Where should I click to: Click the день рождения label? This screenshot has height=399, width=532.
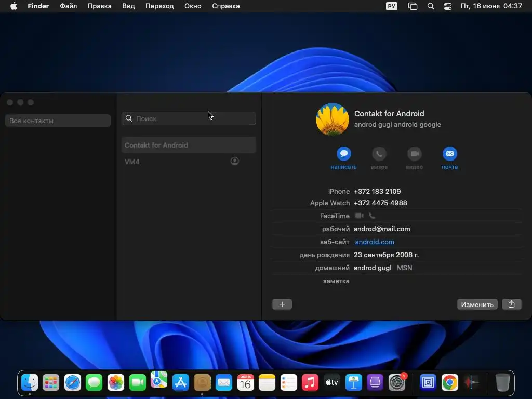coord(324,255)
